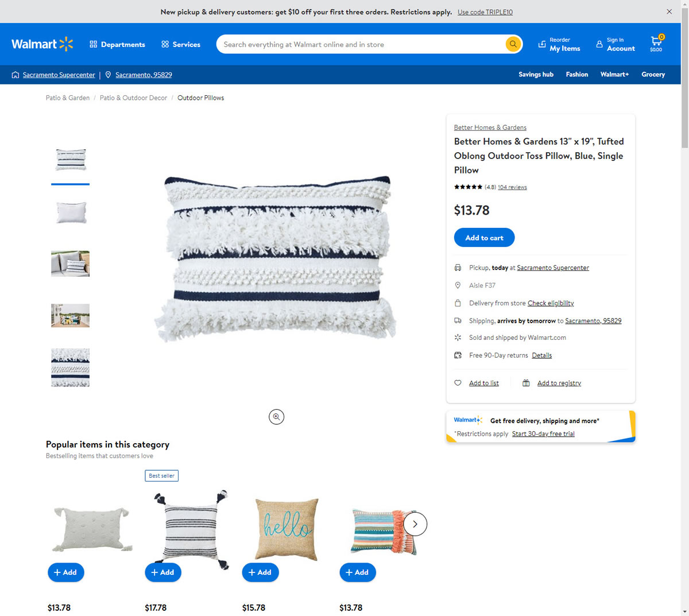Click the zoom-in magnifier below product image

(x=277, y=417)
